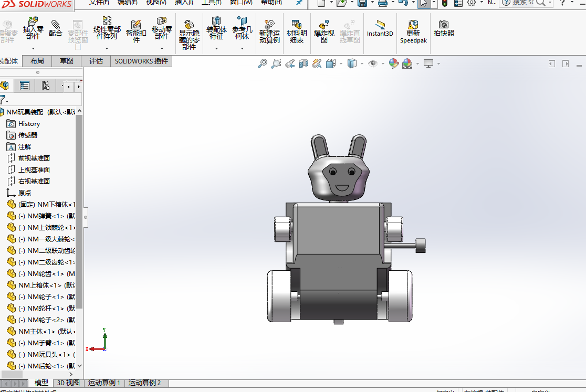Click Reference Geometry (参考几何体) icon
This screenshot has width=586, height=392.
242,28
